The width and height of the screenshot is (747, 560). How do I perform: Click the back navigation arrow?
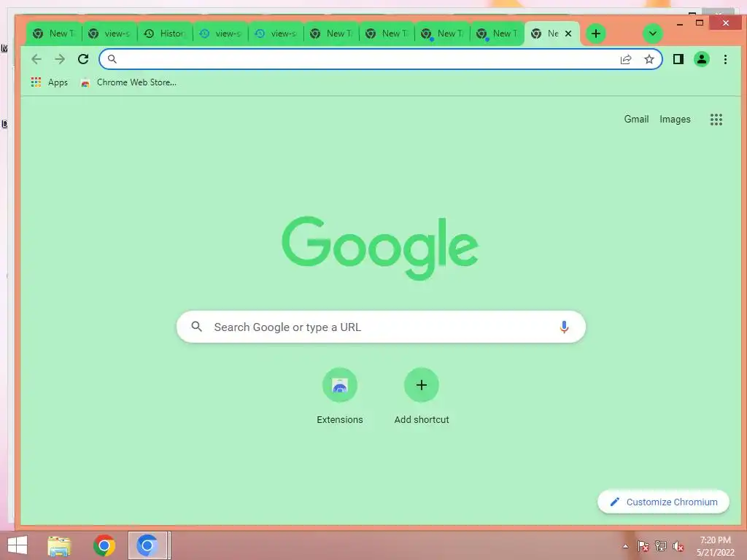click(x=36, y=59)
